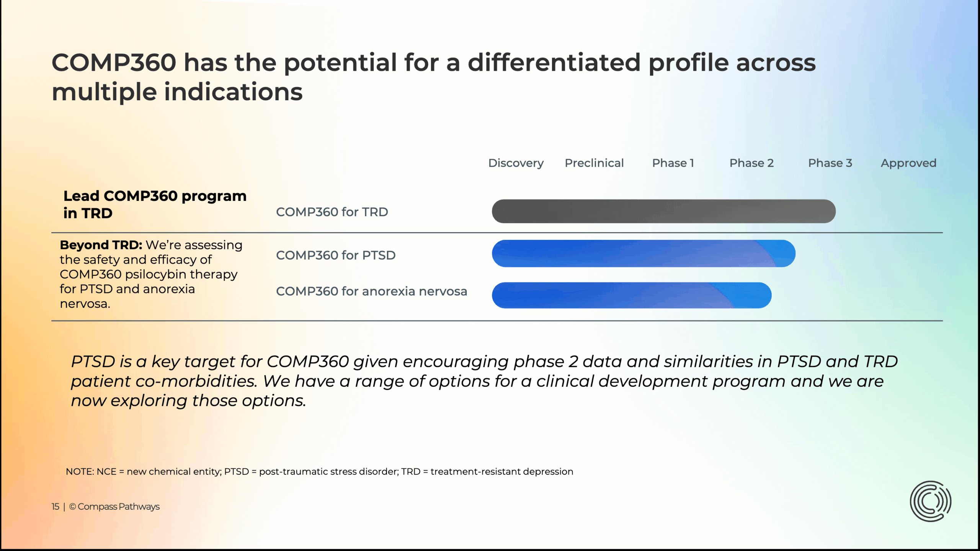980x551 pixels.
Task: Click the 'Beyond TRD:' description paragraph
Action: click(x=151, y=274)
